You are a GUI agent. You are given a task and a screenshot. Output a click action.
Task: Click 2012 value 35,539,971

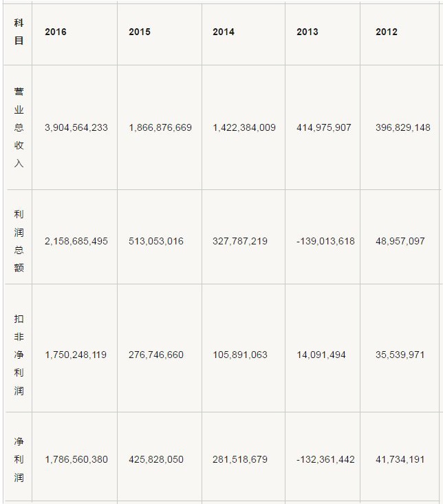point(400,355)
